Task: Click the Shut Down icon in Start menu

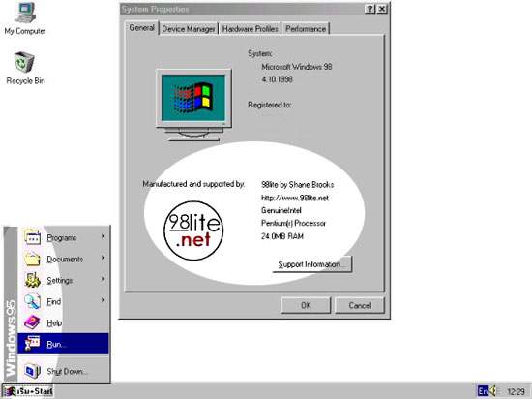Action: coord(33,371)
